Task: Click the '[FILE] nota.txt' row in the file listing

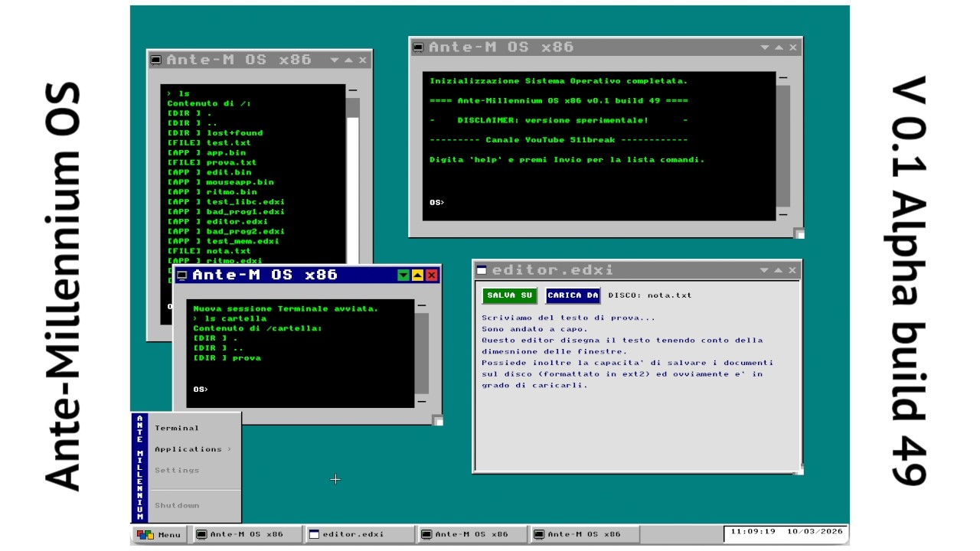Action: pyautogui.click(x=209, y=251)
